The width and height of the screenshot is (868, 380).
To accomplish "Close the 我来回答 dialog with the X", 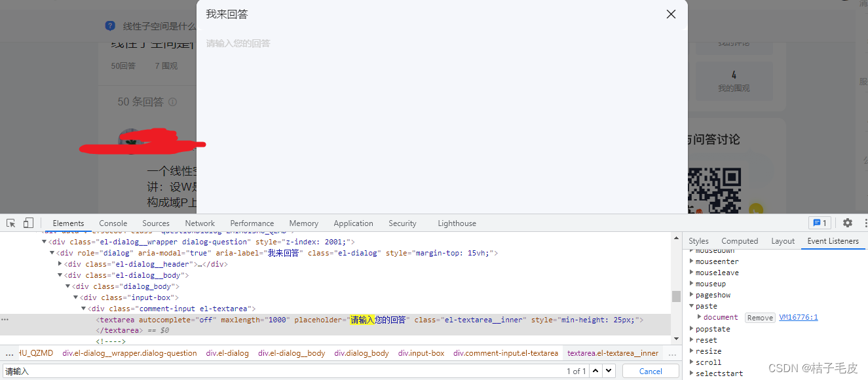I will pos(671,14).
